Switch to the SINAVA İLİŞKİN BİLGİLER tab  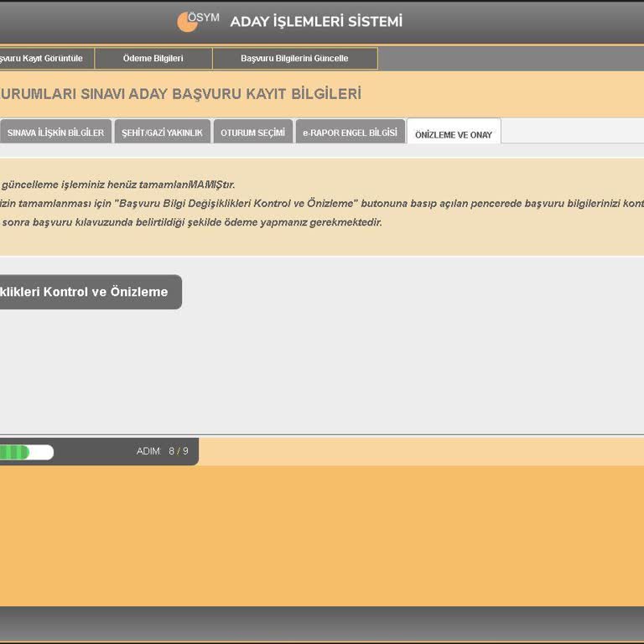pyautogui.click(x=55, y=132)
